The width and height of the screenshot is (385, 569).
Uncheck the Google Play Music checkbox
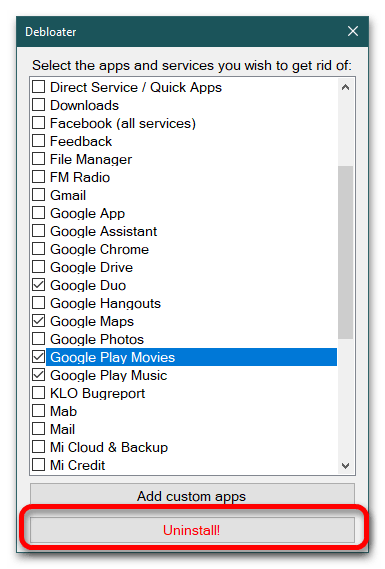pos(38,375)
